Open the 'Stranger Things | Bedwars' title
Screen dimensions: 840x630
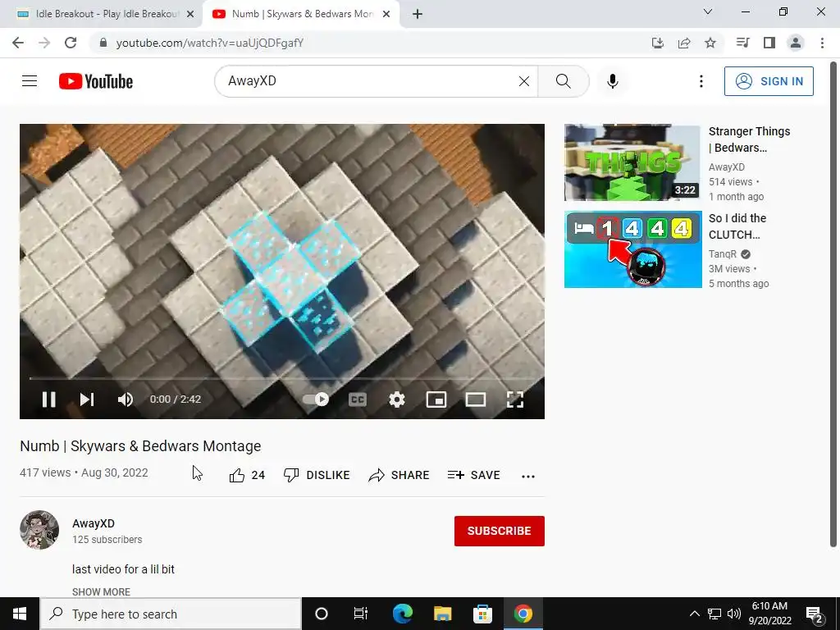(x=749, y=139)
